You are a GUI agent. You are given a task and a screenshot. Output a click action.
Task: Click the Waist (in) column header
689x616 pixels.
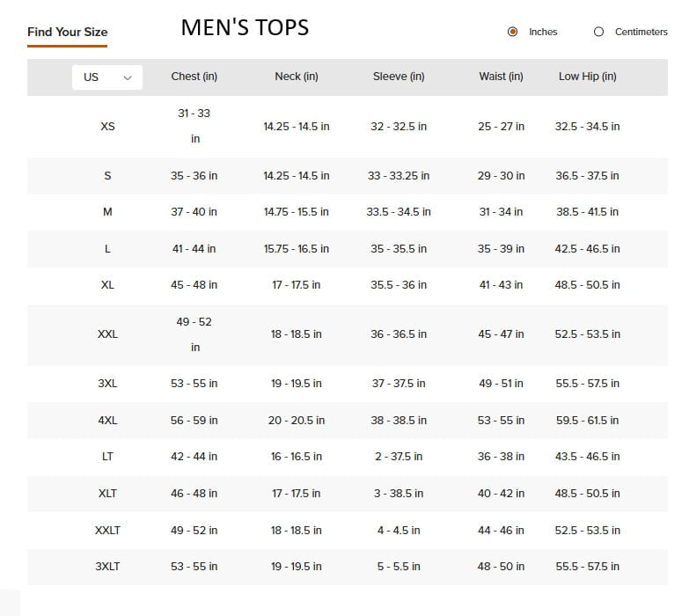pyautogui.click(x=501, y=77)
